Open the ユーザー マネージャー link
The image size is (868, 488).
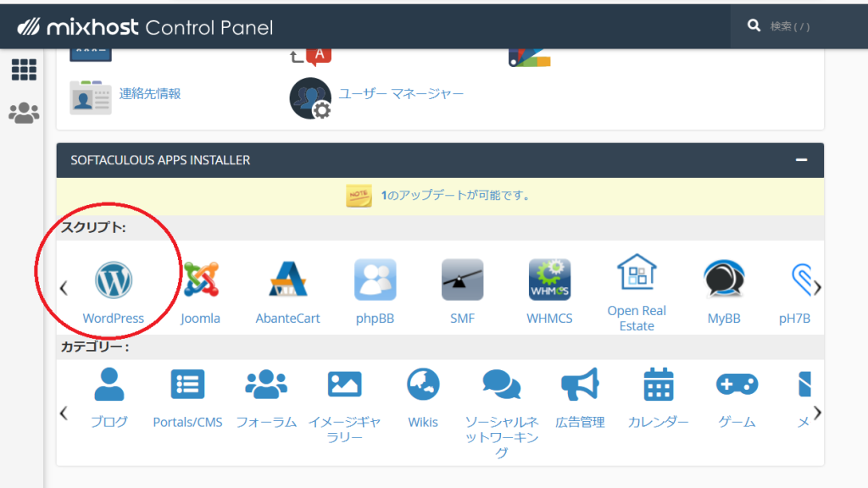pyautogui.click(x=401, y=94)
